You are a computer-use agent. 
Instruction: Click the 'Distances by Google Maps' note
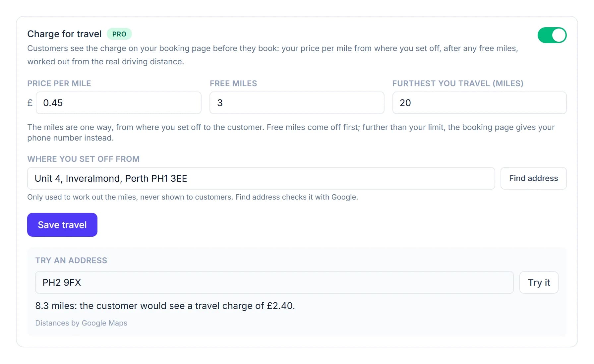click(x=81, y=323)
